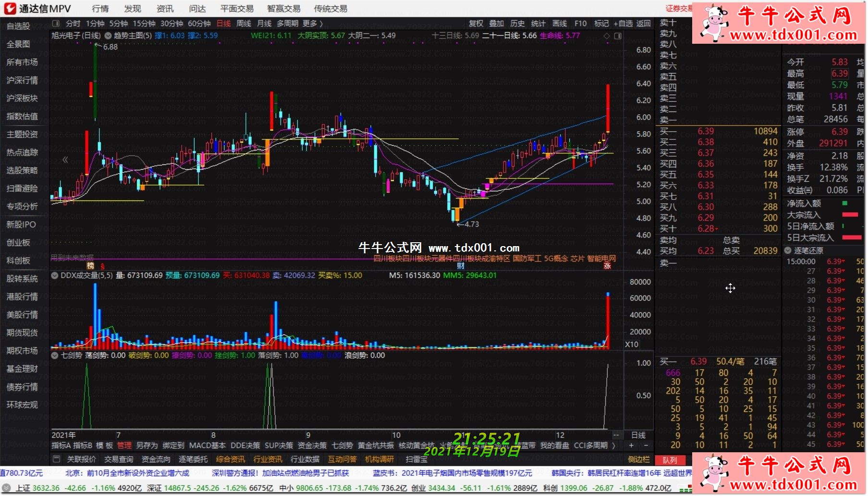Click the 复权 toolbar button
This screenshot has height=496, width=868.
click(x=476, y=23)
